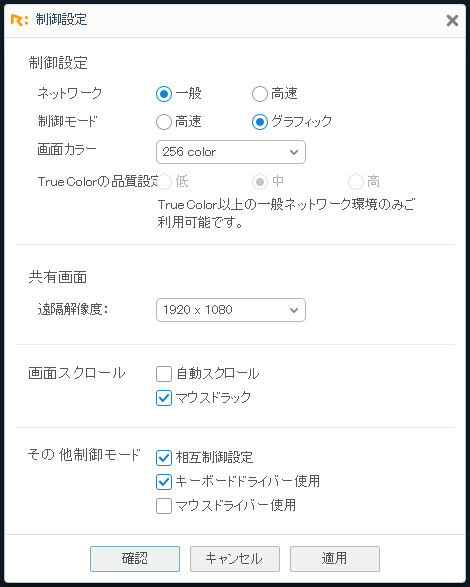Click the chevron arrow on 画面カラー combo box
470x587 pixels.
[x=294, y=152]
